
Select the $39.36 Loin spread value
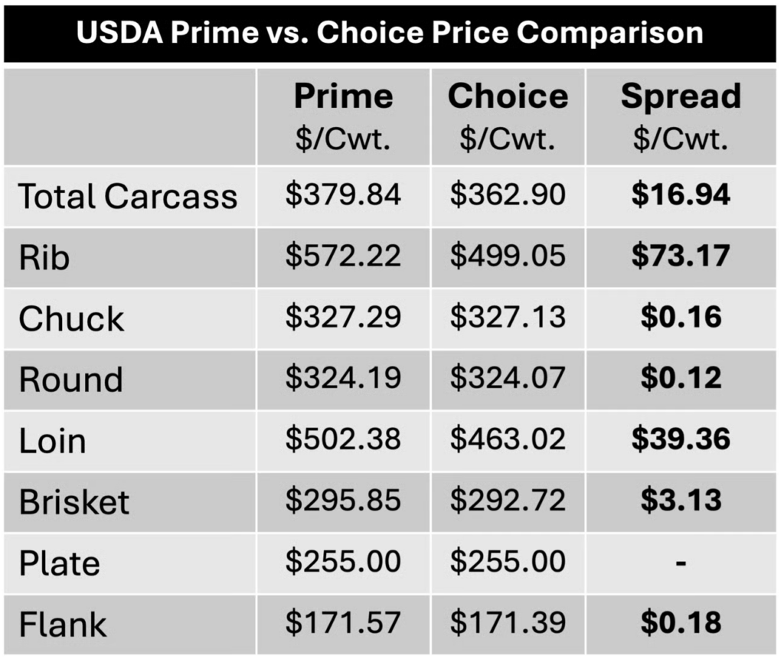[x=681, y=439]
